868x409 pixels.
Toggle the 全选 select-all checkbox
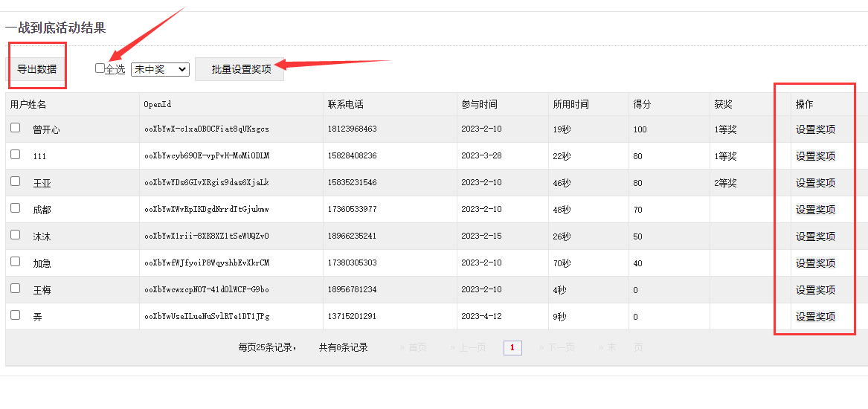[100, 68]
